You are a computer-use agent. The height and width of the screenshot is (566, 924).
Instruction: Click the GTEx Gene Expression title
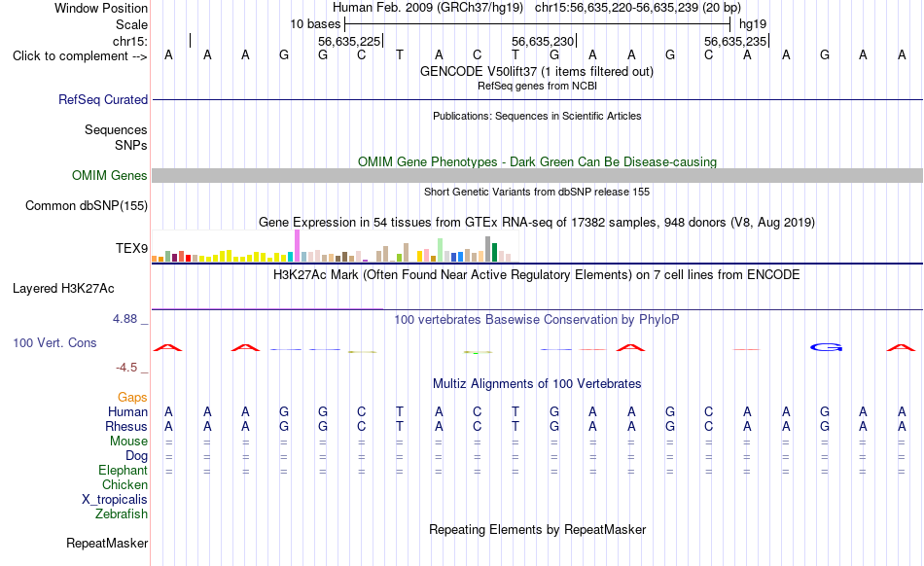[x=536, y=223]
